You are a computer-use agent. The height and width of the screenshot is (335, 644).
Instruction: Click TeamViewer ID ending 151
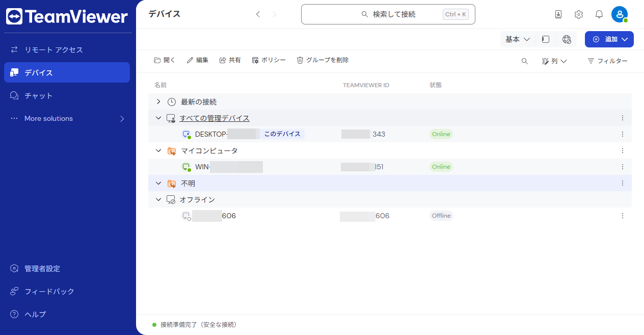pyautogui.click(x=362, y=167)
